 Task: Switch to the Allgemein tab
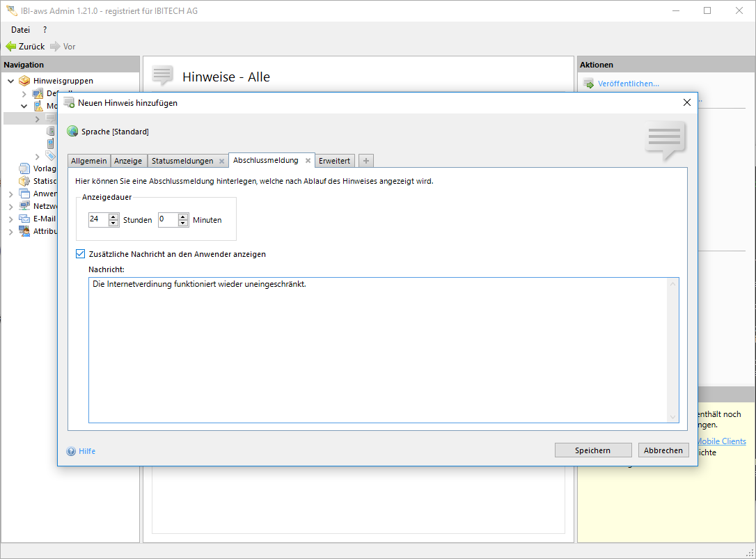[x=89, y=161]
